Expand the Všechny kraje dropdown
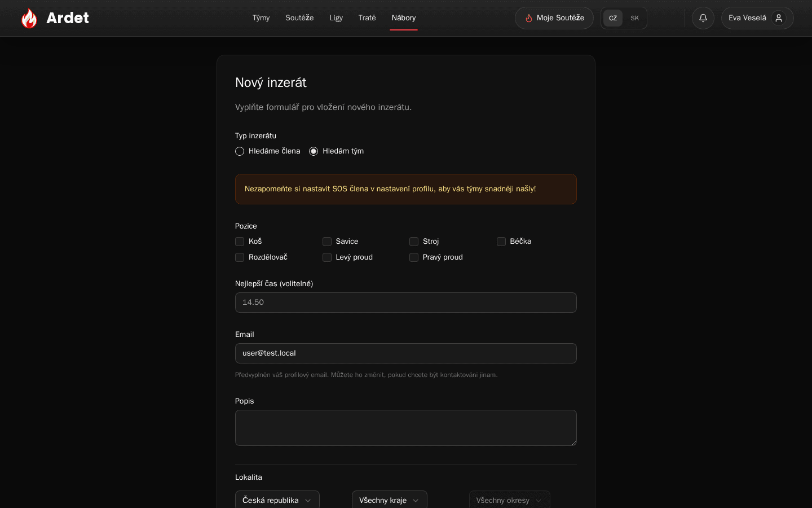 390,500
